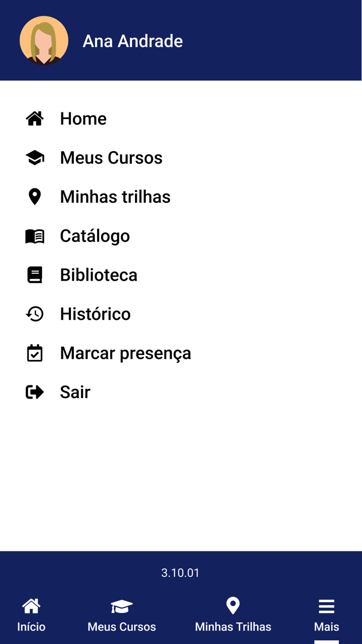Screen dimensions: 362x644
Task: Tap the Histórico clock-history icon
Action: 34,314
